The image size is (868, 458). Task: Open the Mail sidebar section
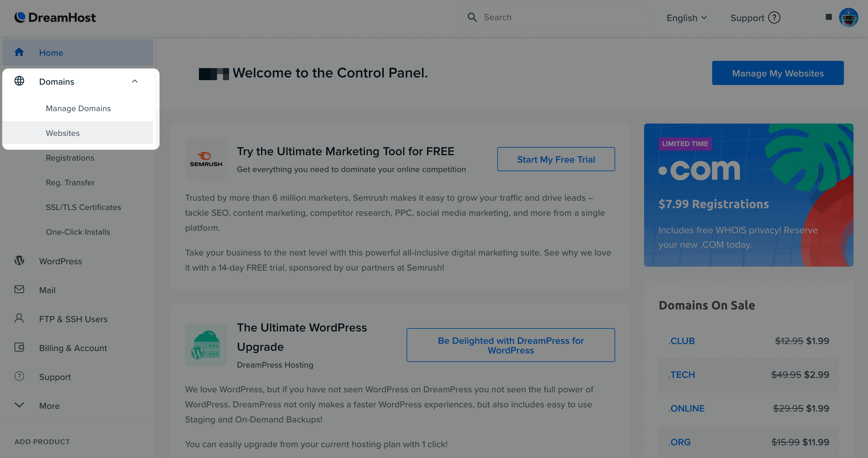click(x=47, y=290)
